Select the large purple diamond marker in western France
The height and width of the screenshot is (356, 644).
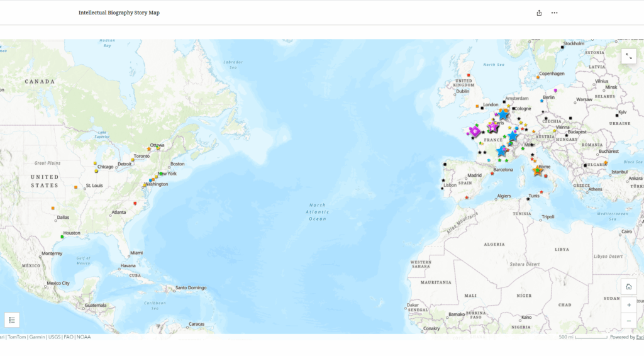[x=475, y=131]
